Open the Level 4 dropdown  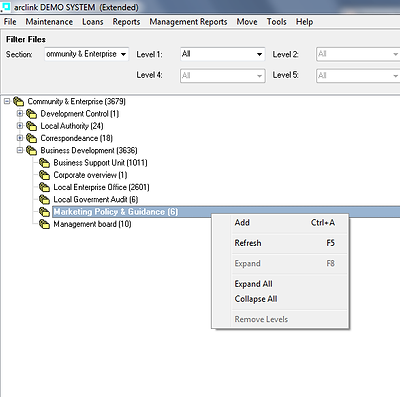259,76
